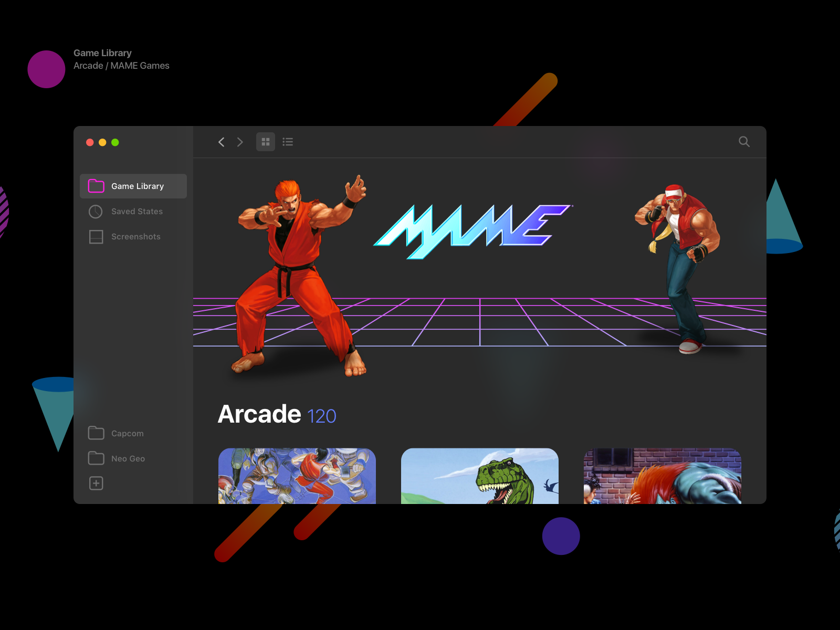Open Screenshots in the sidebar
This screenshot has height=630, width=840.
pos(133,237)
